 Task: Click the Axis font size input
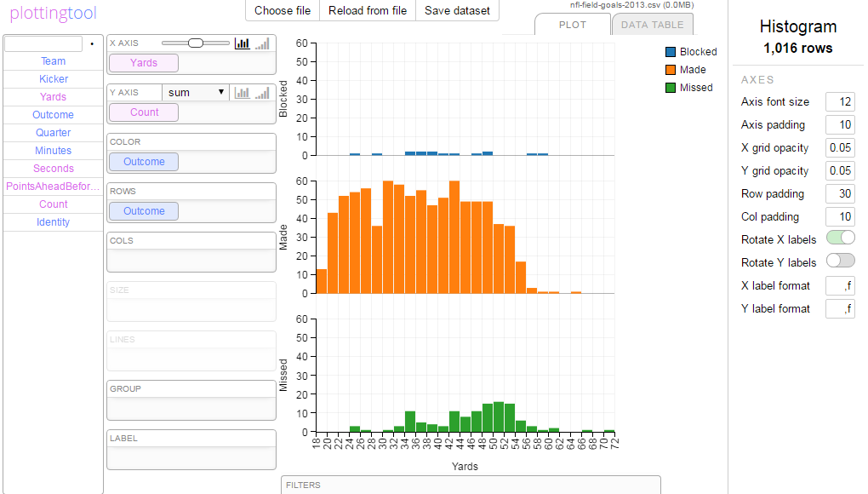(839, 102)
